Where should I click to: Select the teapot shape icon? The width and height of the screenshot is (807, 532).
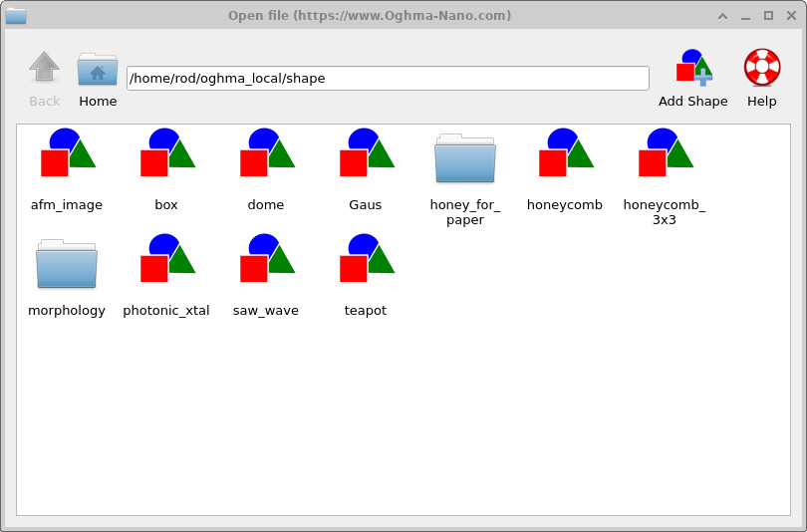[x=366, y=259]
